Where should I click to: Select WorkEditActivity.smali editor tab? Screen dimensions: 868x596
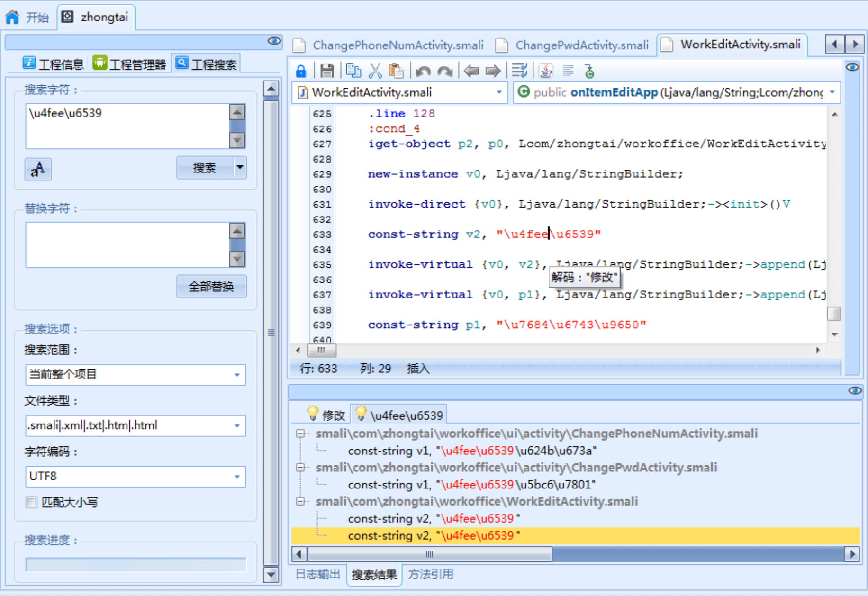732,45
